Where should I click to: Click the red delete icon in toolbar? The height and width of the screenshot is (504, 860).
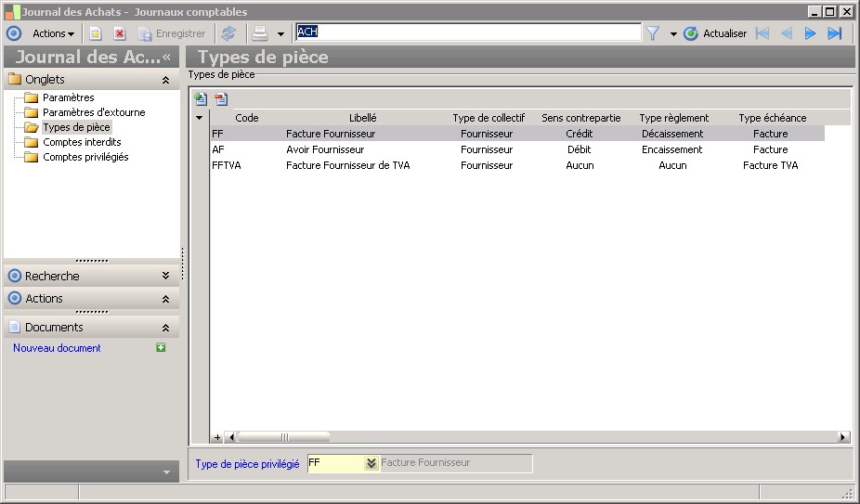point(120,33)
